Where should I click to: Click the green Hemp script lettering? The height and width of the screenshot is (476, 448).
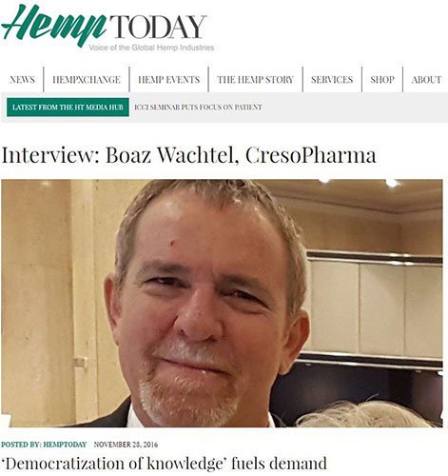[x=54, y=26]
